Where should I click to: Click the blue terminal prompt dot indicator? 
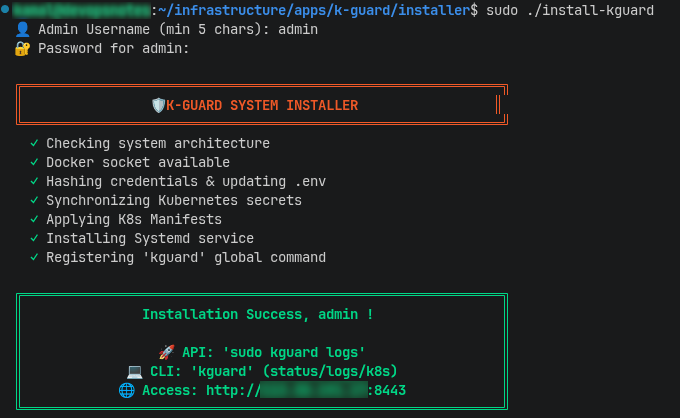(5, 9)
